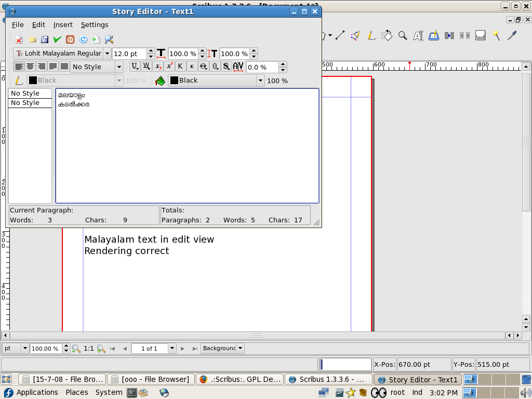Select the Zoom magnifier tool in main toolbar
532x399 pixels.
click(403, 35)
